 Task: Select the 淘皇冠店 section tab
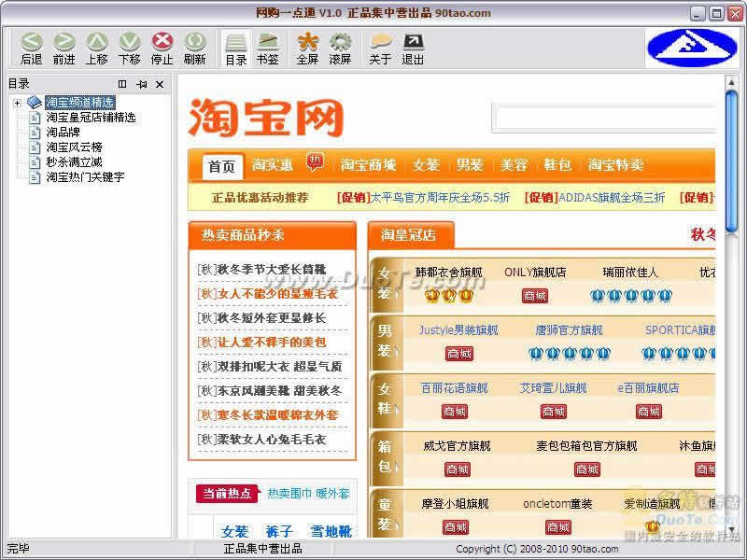(410, 235)
